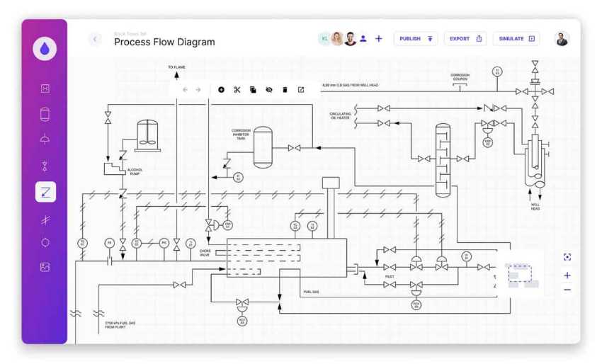The height and width of the screenshot is (364, 602).
Task: Toggle visibility with the crossed-eye icon
Action: point(269,90)
